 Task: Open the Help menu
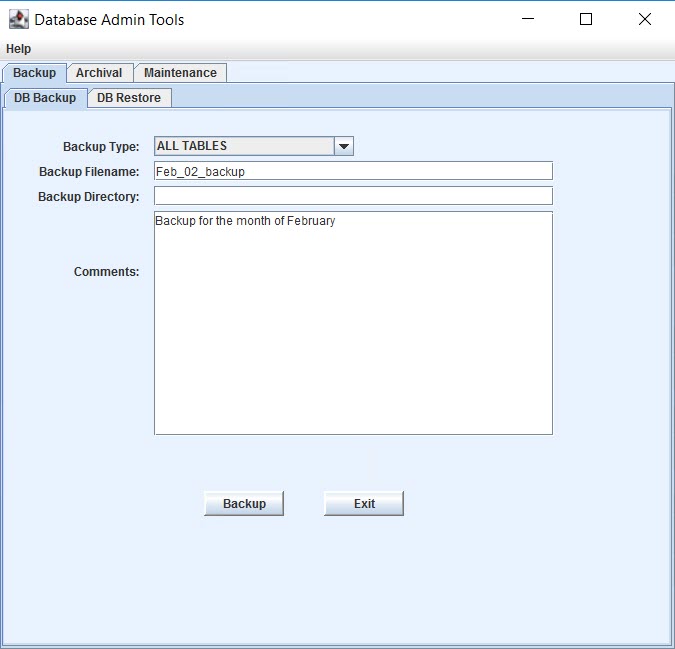(x=19, y=49)
